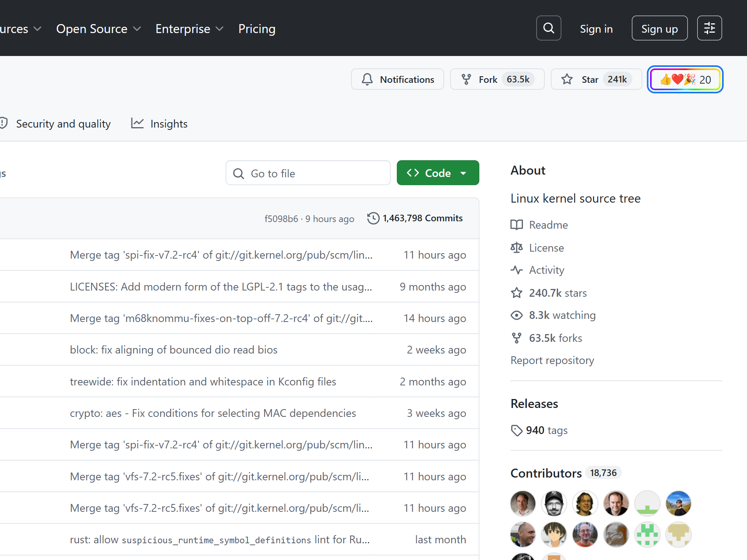This screenshot has height=560, width=747.
Task: Click the License scales icon
Action: [517, 248]
